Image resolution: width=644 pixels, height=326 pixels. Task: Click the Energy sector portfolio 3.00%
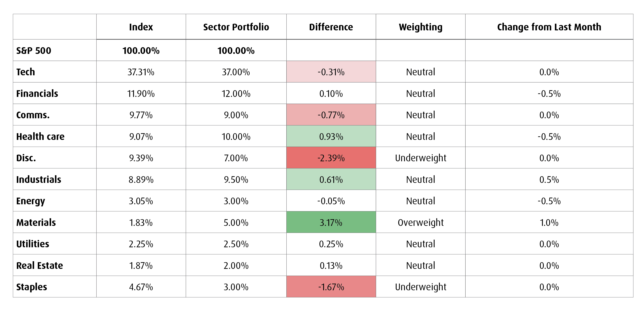236,201
